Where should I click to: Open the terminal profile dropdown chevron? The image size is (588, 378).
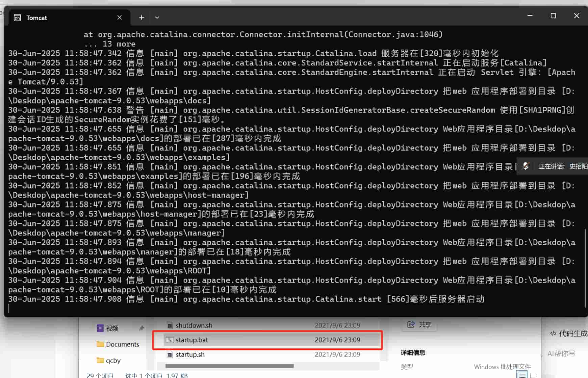(x=157, y=17)
